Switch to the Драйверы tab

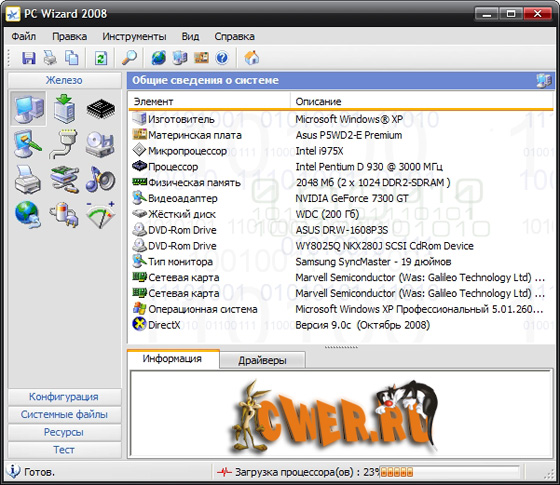click(x=262, y=360)
